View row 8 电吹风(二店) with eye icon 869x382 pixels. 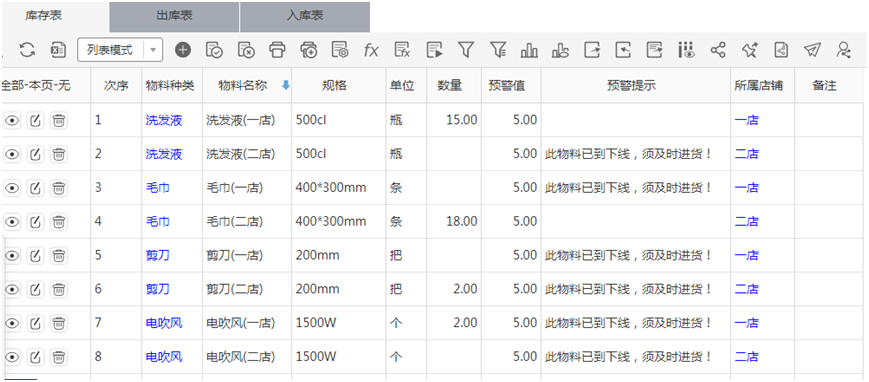[12, 356]
